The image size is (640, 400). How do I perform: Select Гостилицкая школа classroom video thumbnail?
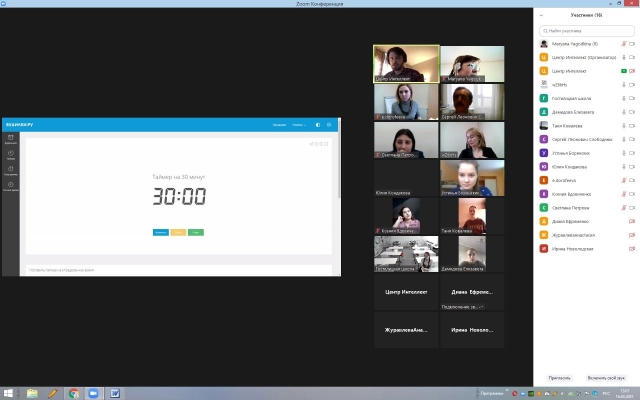point(406,254)
